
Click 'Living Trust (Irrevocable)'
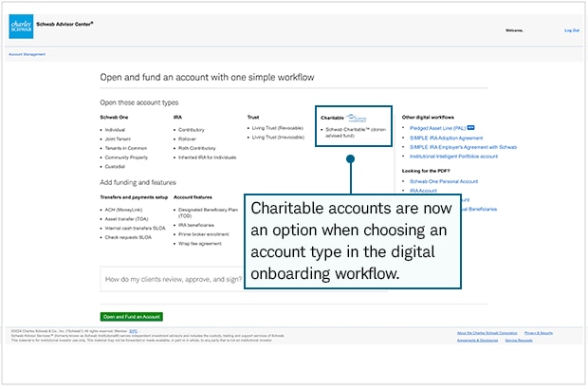[278, 138]
